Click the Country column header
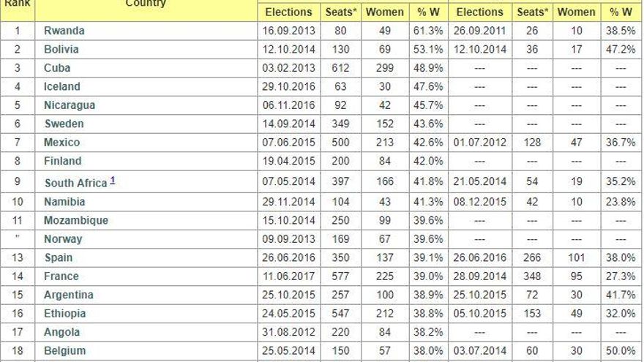The image size is (644, 362). (146, 4)
